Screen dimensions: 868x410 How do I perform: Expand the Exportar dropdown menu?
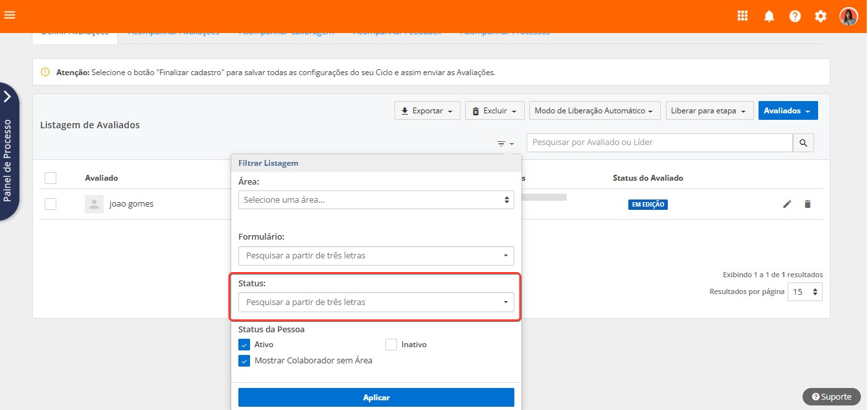[428, 111]
